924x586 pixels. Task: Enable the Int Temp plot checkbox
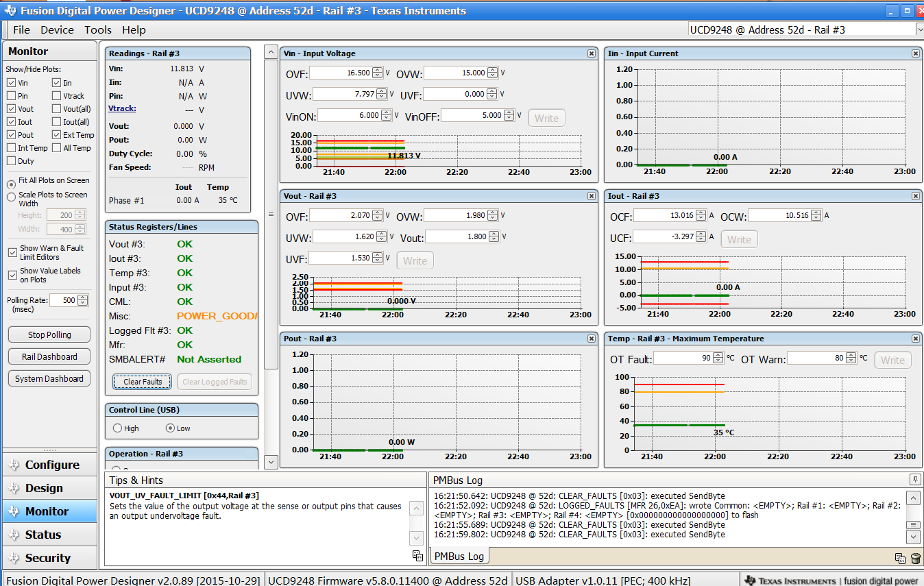(x=11, y=148)
